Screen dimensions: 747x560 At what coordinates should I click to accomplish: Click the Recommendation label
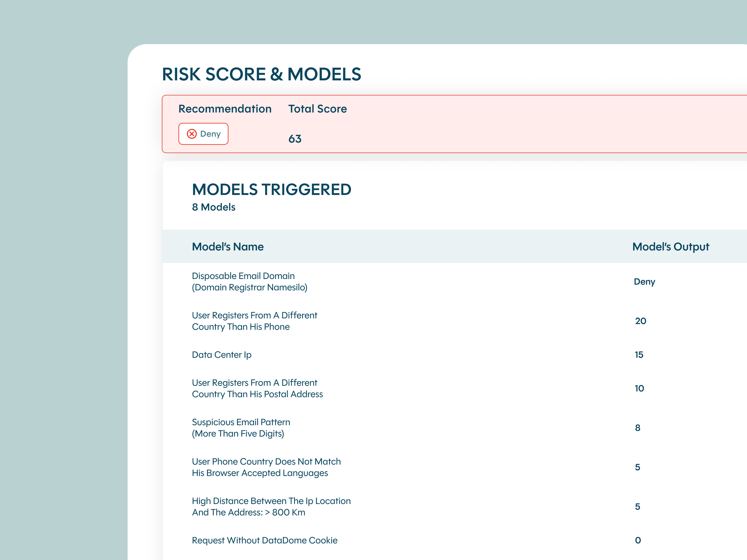pos(225,109)
